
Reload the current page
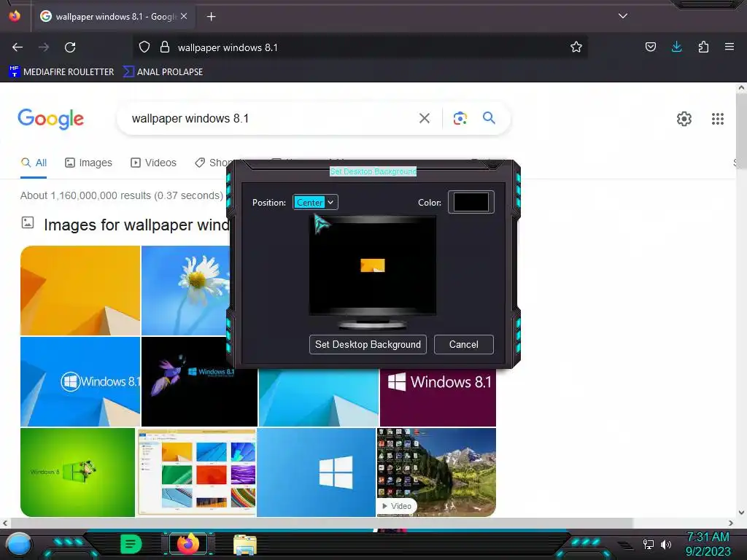click(70, 47)
